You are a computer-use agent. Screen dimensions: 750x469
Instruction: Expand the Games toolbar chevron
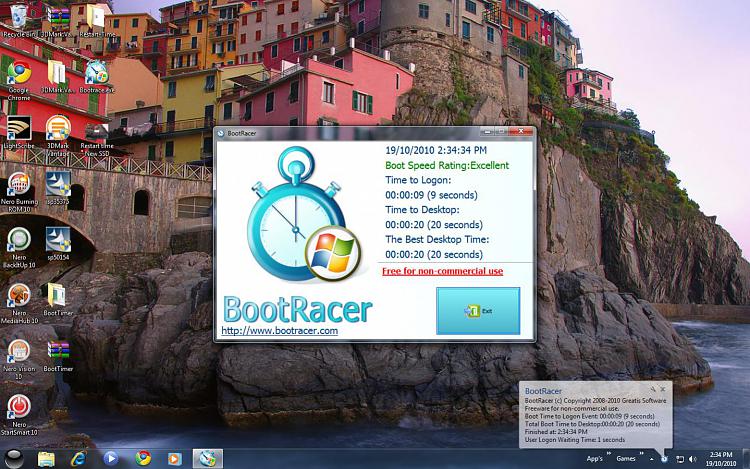coord(641,453)
